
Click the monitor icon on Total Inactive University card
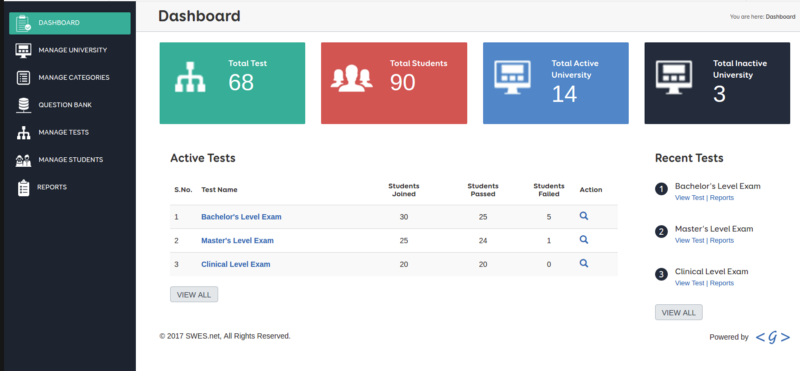tap(674, 77)
